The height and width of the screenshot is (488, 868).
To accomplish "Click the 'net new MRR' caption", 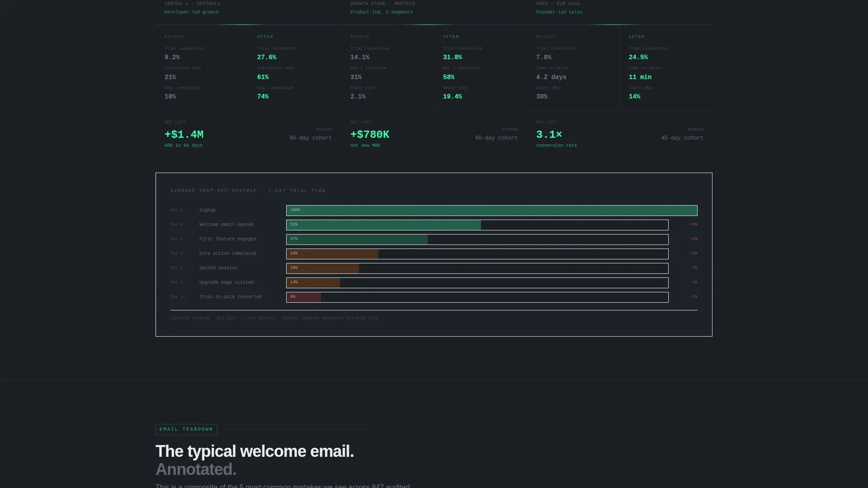I will pos(365,145).
